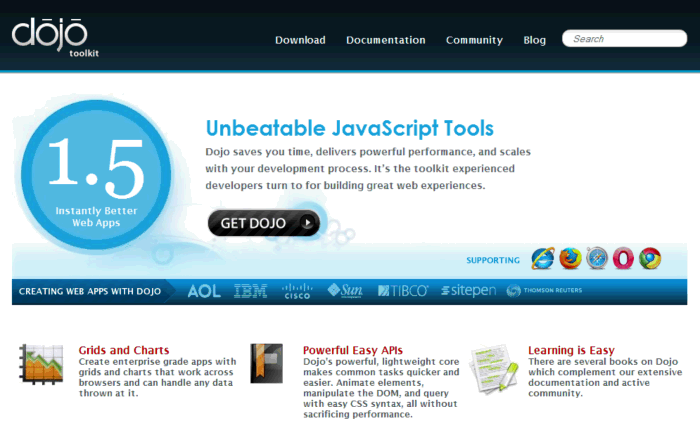Image resolution: width=700 pixels, height=435 pixels.
Task: Click the play arrow in GET DOJO
Action: (307, 222)
